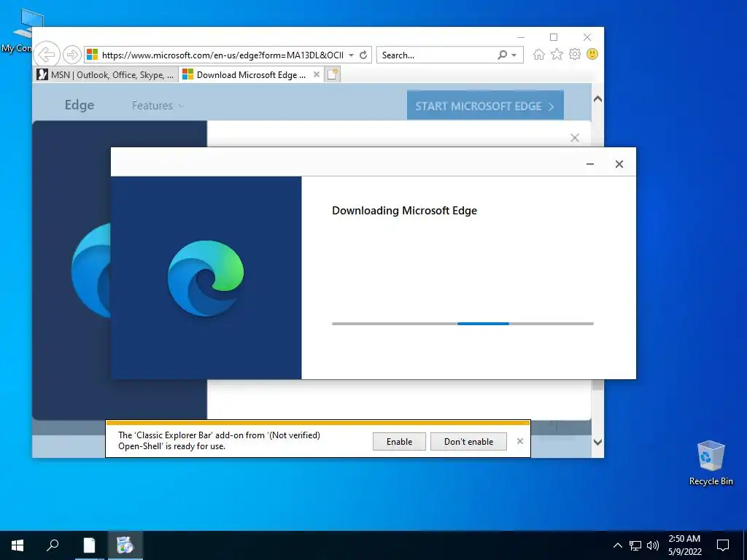The image size is (747, 560).
Task: Select the My Computer desktop icon
Action: (18, 31)
